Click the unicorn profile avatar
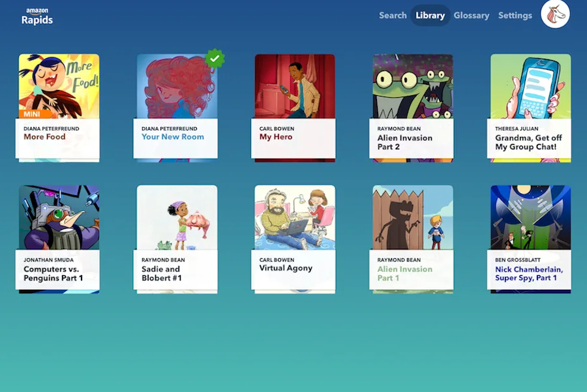 coord(555,15)
